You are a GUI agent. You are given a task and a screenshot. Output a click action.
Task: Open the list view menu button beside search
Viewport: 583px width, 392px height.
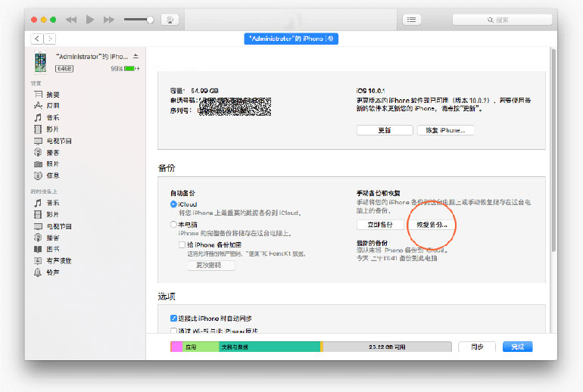click(412, 20)
